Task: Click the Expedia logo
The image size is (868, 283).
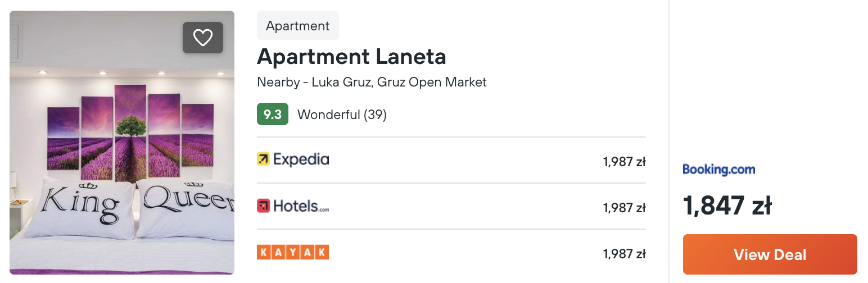Action: click(293, 159)
